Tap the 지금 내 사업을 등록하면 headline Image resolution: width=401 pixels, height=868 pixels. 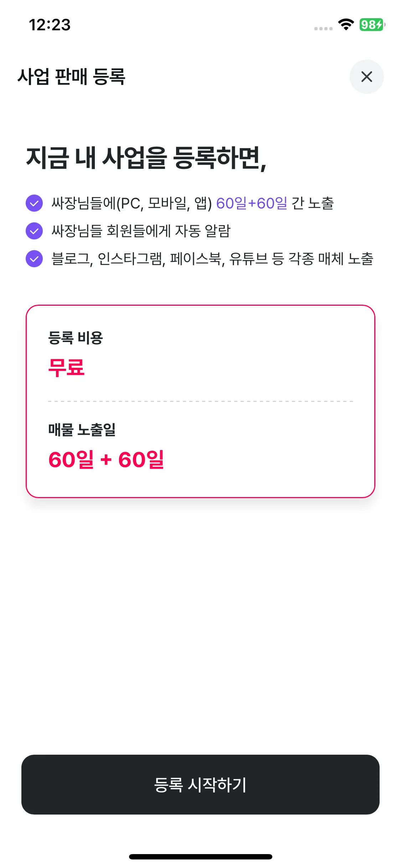point(146,157)
